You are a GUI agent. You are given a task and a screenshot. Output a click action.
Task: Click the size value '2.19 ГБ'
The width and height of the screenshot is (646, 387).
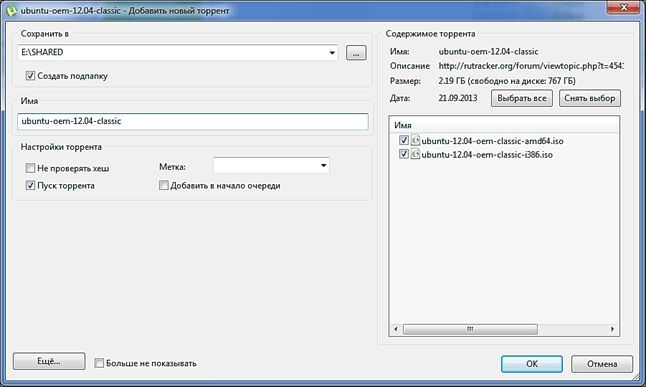452,81
